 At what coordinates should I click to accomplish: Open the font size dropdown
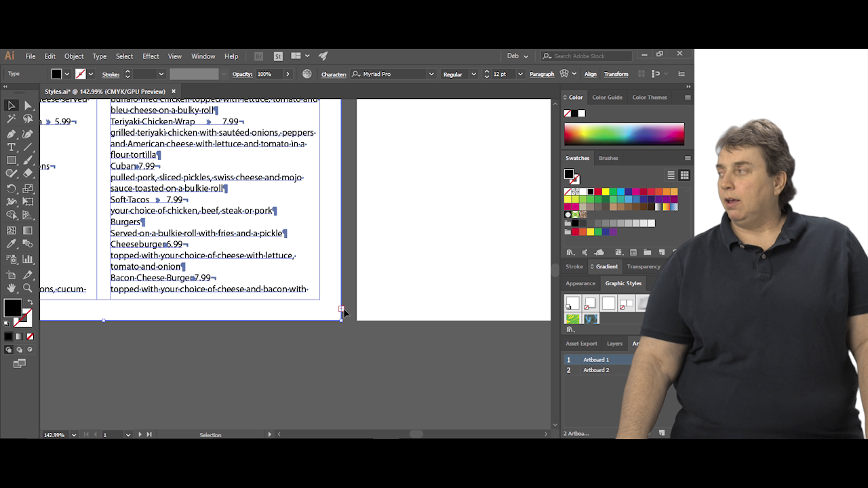click(520, 74)
